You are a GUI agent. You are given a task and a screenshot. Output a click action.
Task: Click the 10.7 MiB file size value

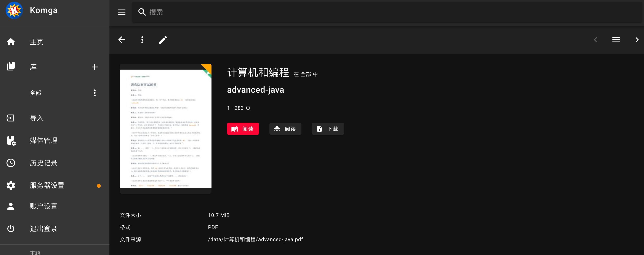pyautogui.click(x=219, y=215)
